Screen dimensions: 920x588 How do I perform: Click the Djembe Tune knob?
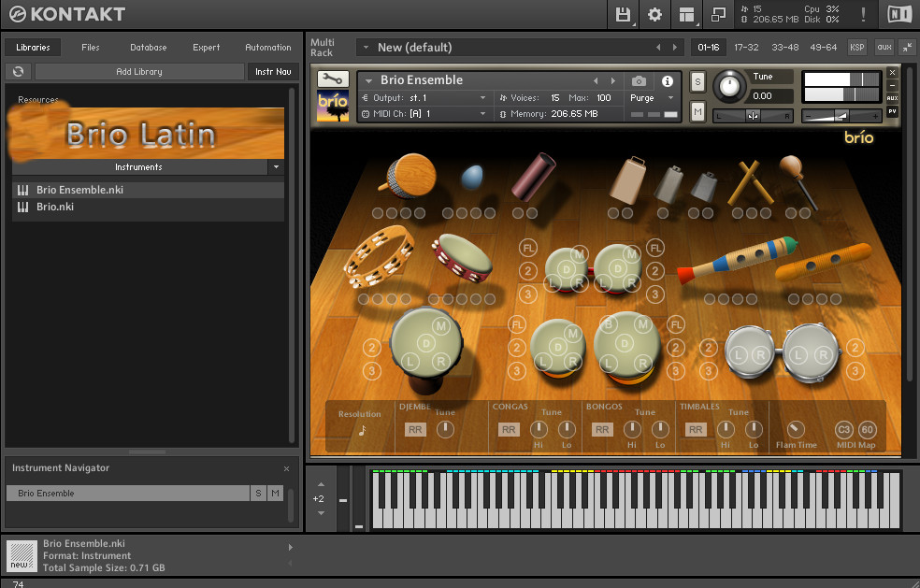445,430
